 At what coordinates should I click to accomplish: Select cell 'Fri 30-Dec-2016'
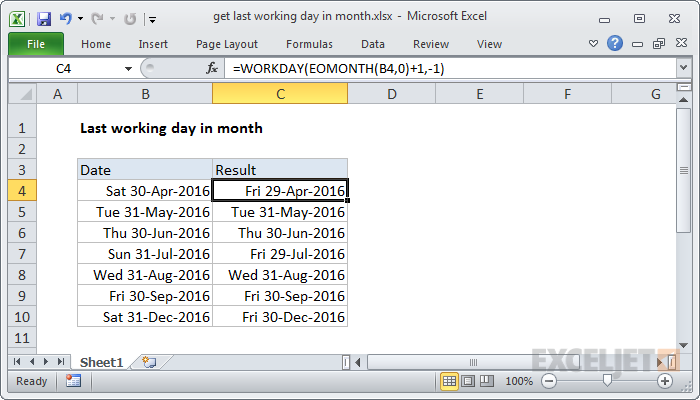click(280, 317)
